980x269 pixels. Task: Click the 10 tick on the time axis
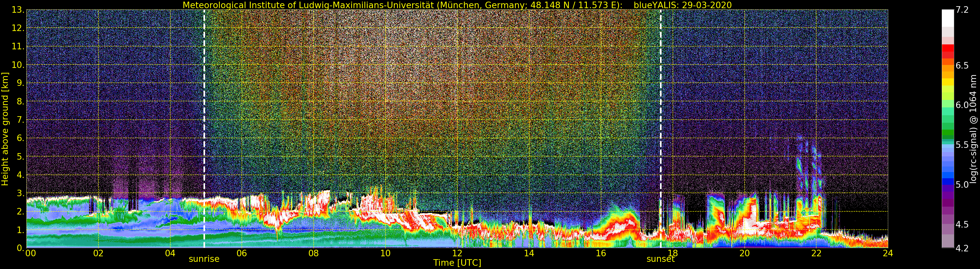pos(385,253)
